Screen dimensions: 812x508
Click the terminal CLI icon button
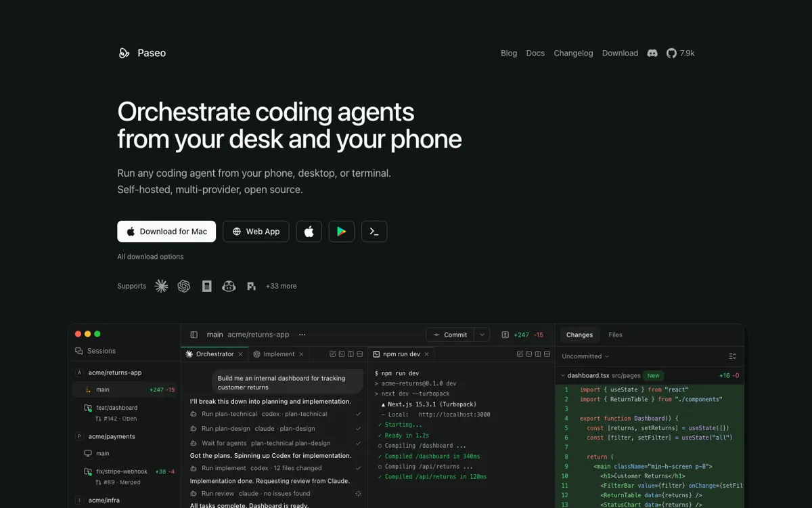pyautogui.click(x=374, y=232)
